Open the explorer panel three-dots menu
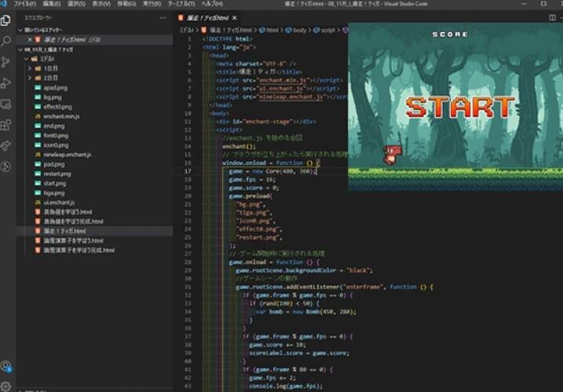563x392 pixels. (x=163, y=18)
